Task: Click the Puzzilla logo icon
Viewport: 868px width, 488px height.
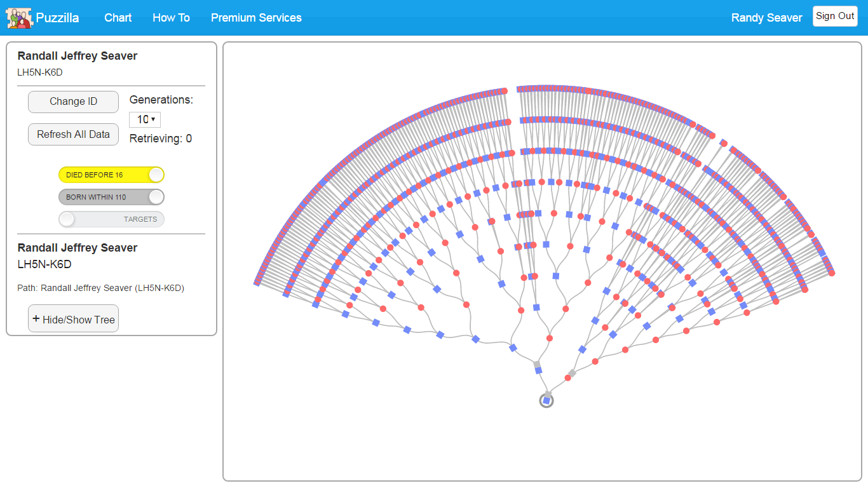Action: 18,18
